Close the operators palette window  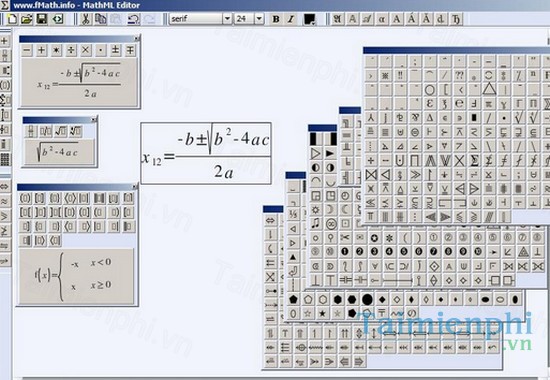coord(137,38)
